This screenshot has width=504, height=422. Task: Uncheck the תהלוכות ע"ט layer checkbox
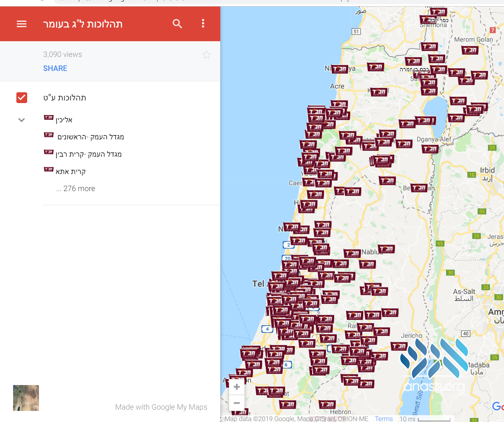(22, 97)
